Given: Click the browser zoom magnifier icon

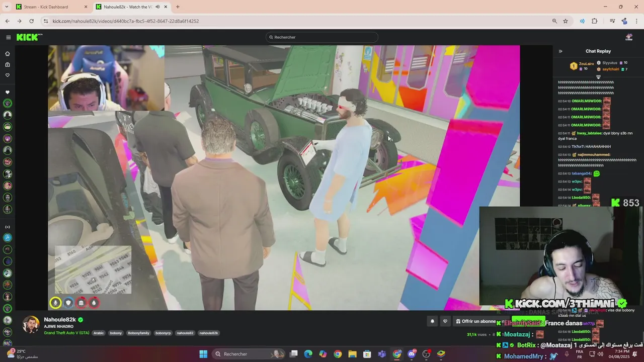Looking at the screenshot, I should click(x=554, y=21).
